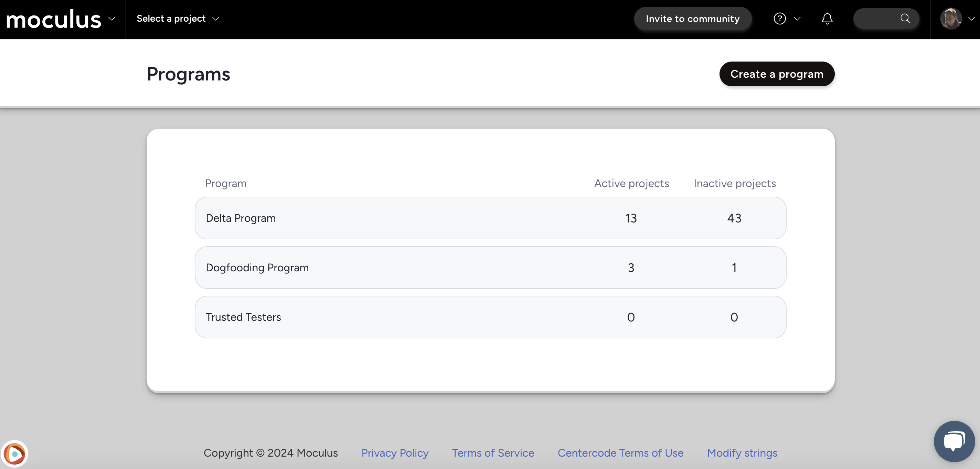This screenshot has height=469, width=980.
Task: Expand the user account chevron
Action: tap(971, 19)
